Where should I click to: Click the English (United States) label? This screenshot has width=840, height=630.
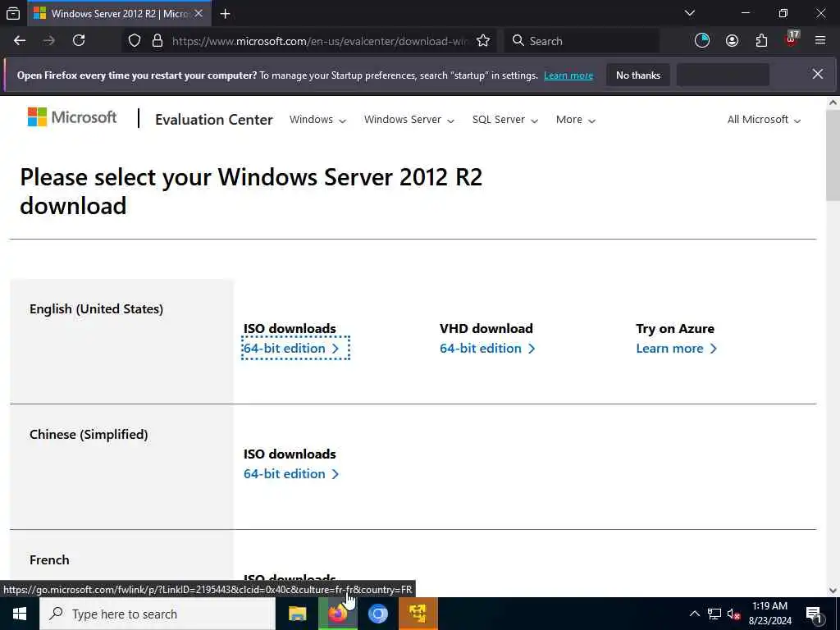[x=97, y=308]
